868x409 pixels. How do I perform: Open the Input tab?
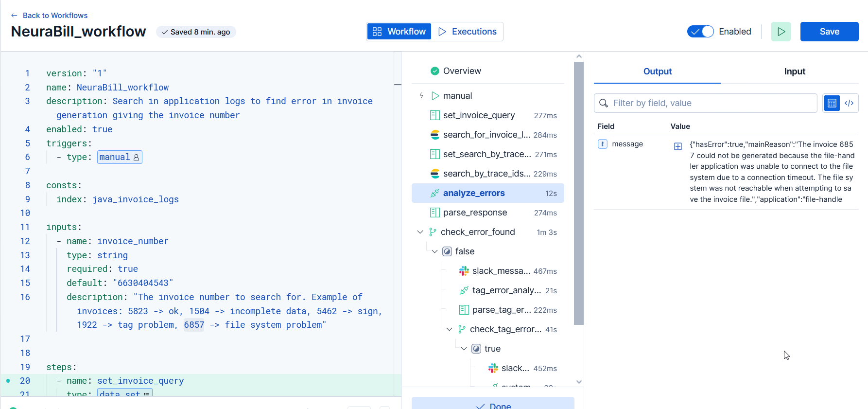(x=795, y=71)
